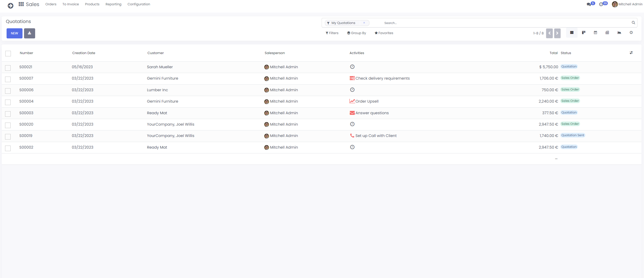Open the Favorites dropdown
Screen dimensions: 644x278
[384, 33]
